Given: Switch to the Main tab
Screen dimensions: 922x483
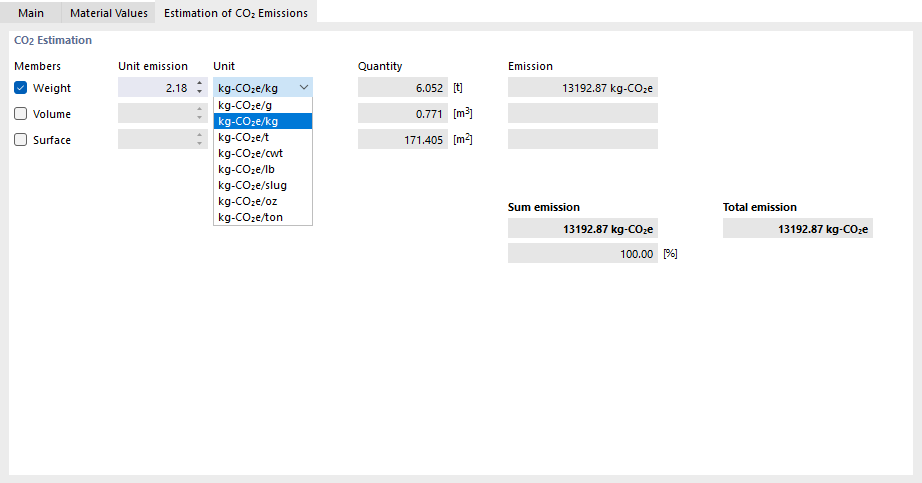Looking at the screenshot, I should pos(31,13).
